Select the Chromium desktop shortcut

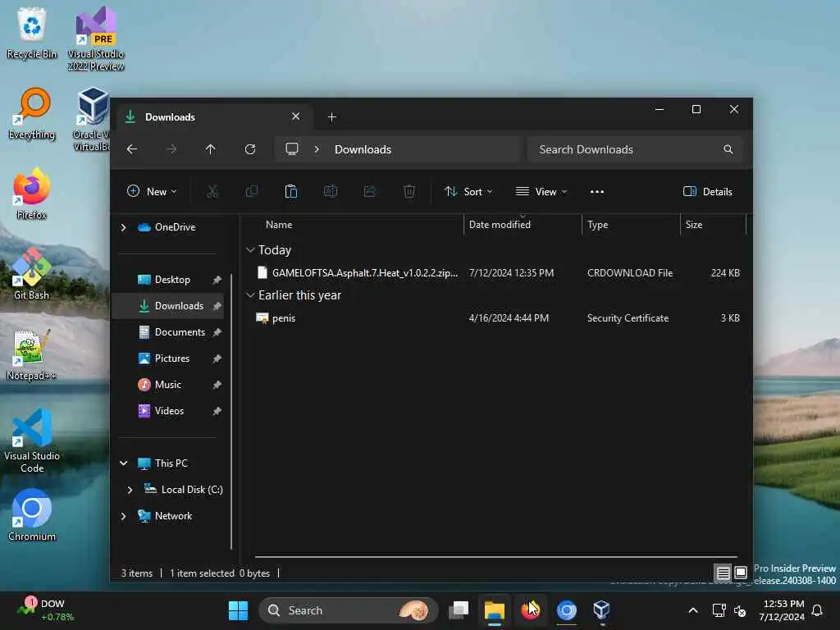pyautogui.click(x=32, y=515)
